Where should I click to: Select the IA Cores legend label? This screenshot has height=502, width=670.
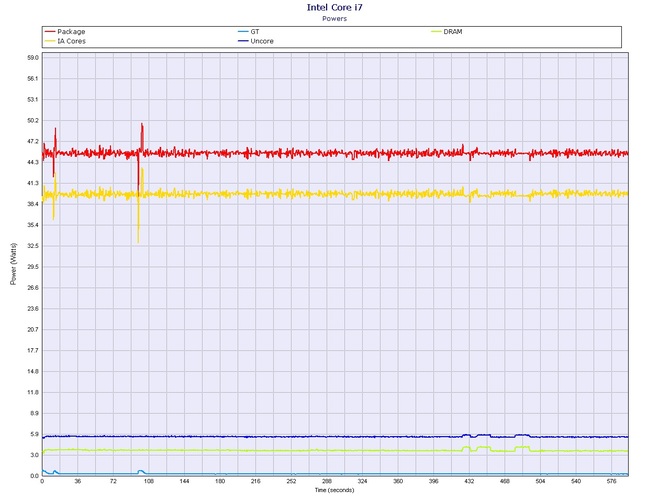[x=71, y=41]
